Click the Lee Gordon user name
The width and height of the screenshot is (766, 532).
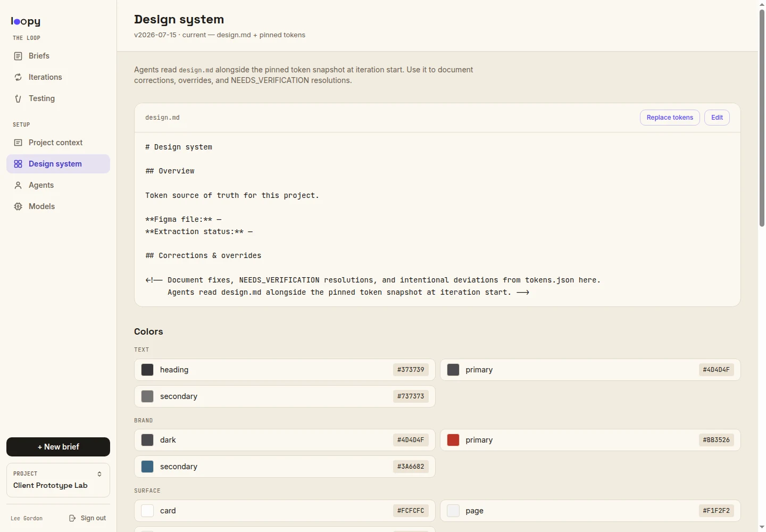pos(27,518)
